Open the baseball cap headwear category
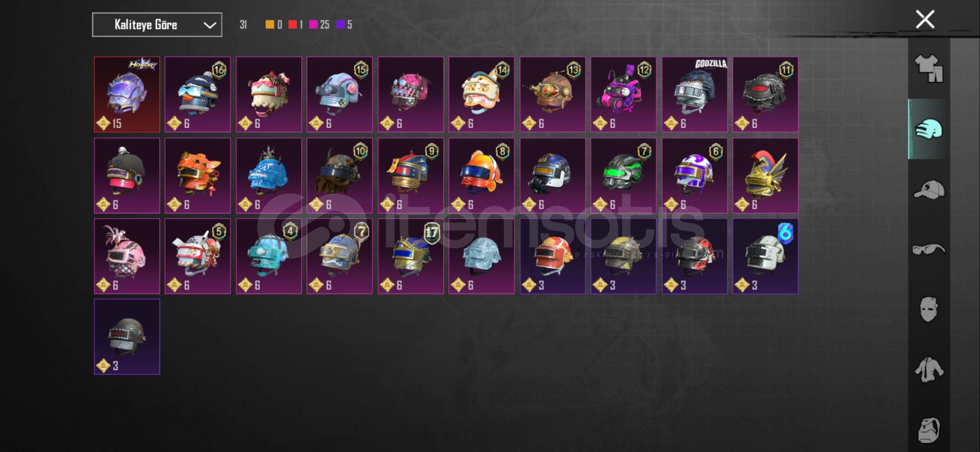The height and width of the screenshot is (452, 980). click(x=929, y=190)
